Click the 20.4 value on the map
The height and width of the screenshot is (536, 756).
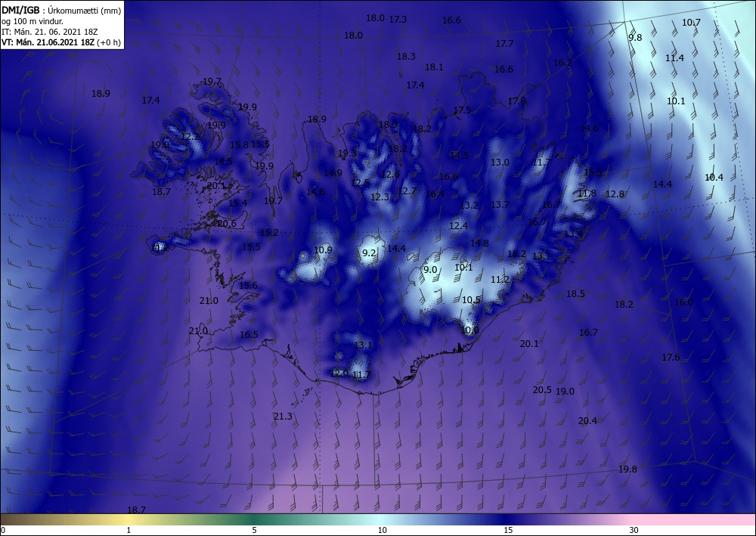[x=587, y=421]
